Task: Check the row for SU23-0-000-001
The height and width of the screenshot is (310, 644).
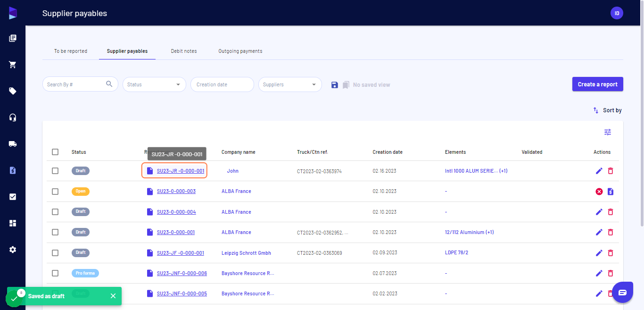Action: pyautogui.click(x=55, y=232)
